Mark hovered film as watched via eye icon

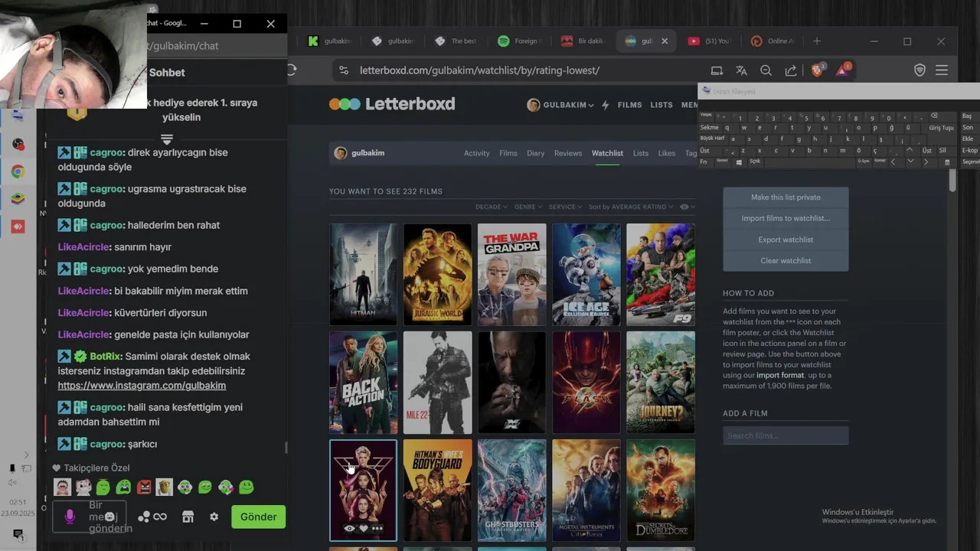coord(350,528)
